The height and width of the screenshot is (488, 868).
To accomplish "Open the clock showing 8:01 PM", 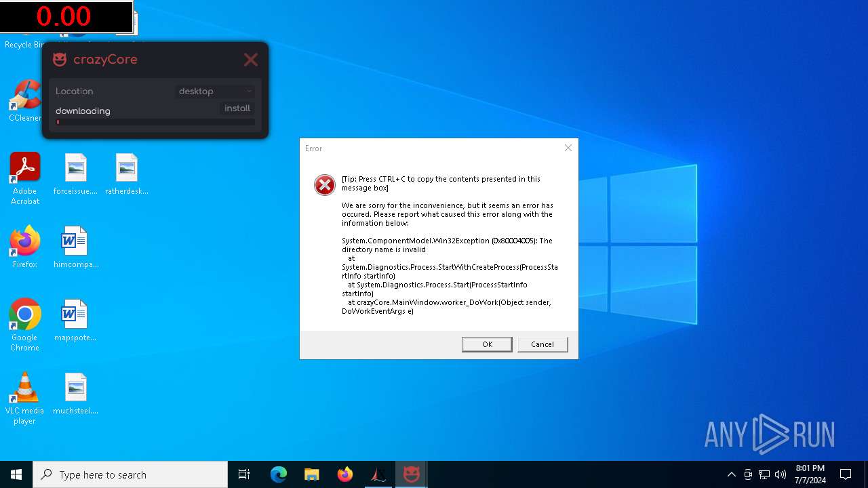I will [x=810, y=474].
